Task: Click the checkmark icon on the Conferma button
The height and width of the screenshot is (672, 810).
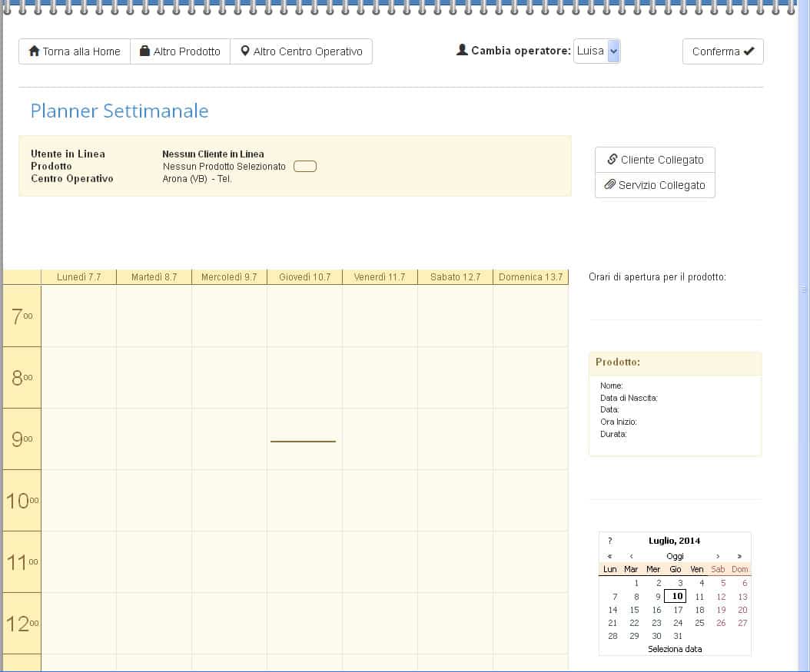Action: (749, 51)
